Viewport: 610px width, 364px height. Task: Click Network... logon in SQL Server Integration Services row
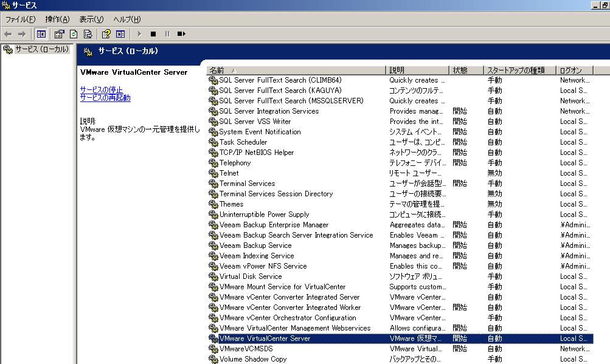575,111
